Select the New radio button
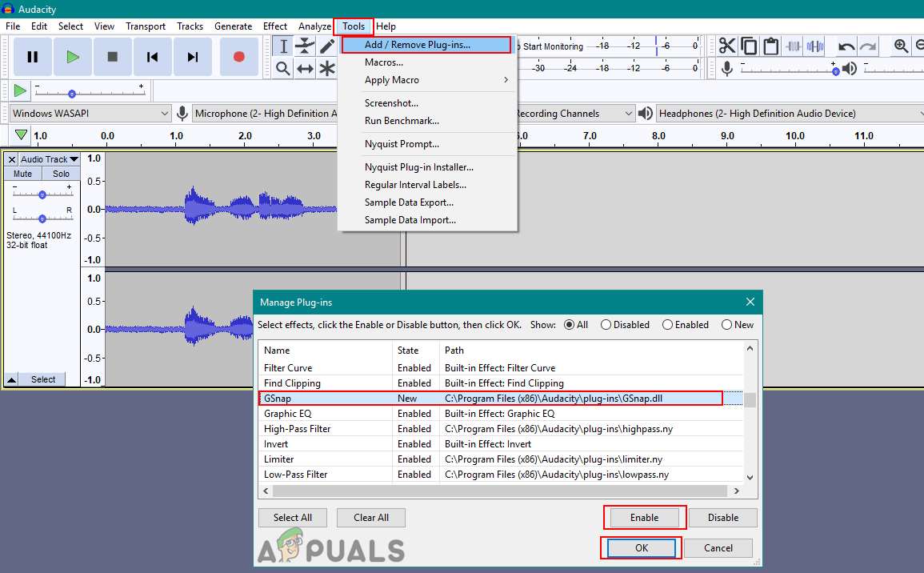Screen dimensions: 924x573 726,325
